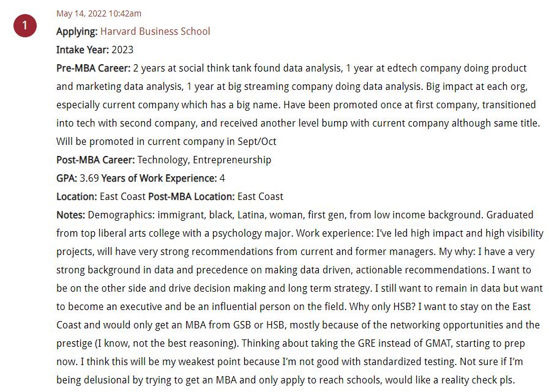
Task: Click the Post-MBA Career label
Action: coord(95,160)
